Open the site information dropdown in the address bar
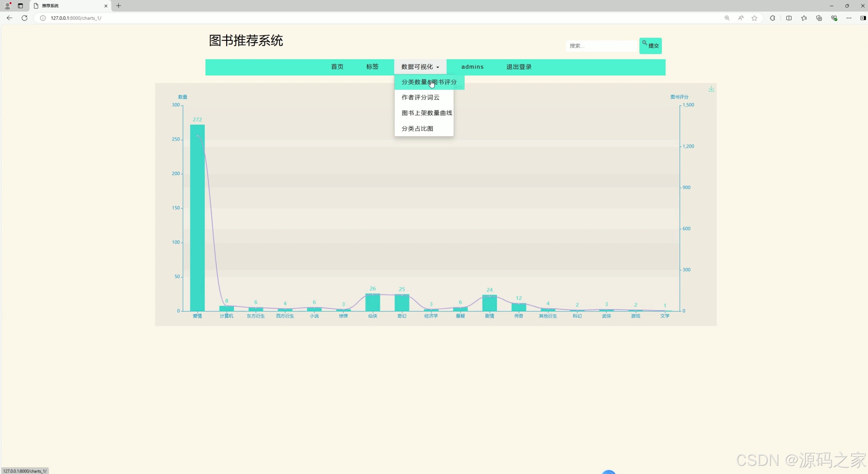868x474 pixels. 42,18
